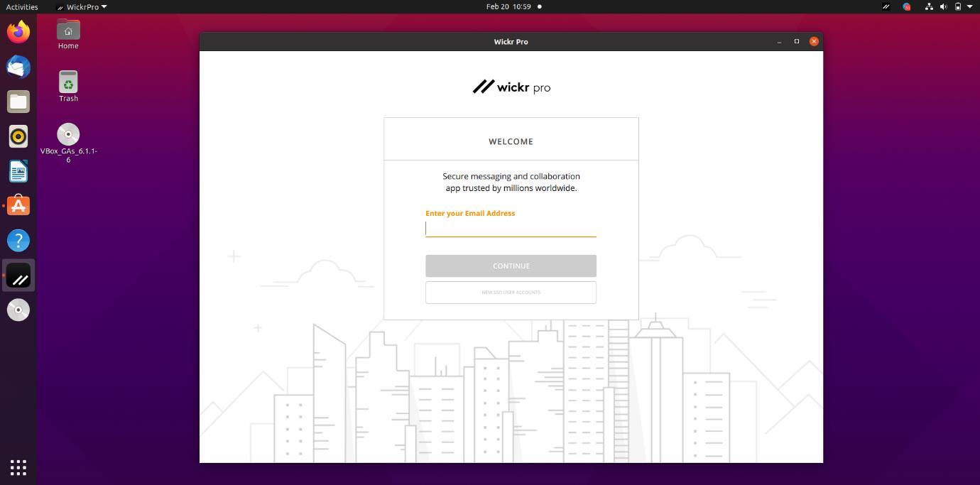The width and height of the screenshot is (980, 485).
Task: Click the battery status indicator
Action: (958, 6)
